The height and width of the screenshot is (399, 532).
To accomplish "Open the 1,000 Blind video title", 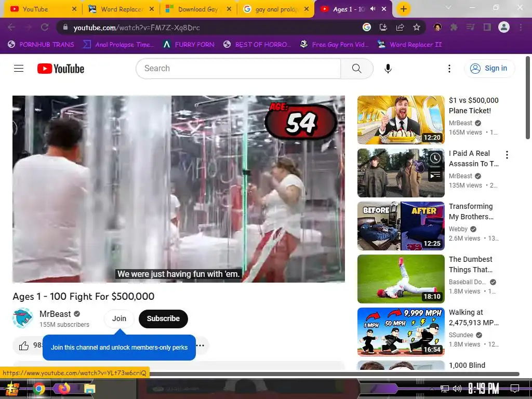I will coord(467,365).
